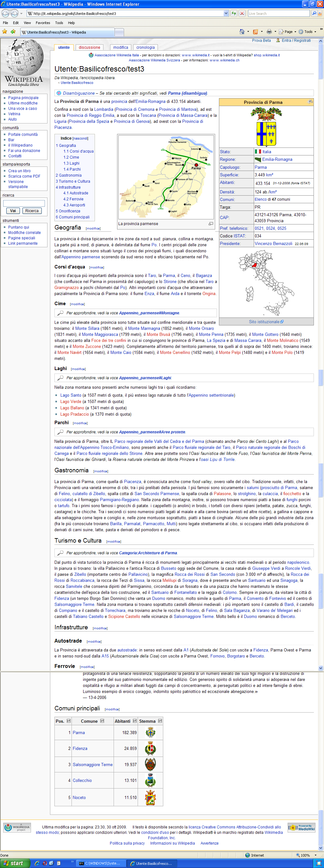Sort the table by Stemma column
This screenshot has width=324, height=868.
pyautogui.click(x=160, y=721)
